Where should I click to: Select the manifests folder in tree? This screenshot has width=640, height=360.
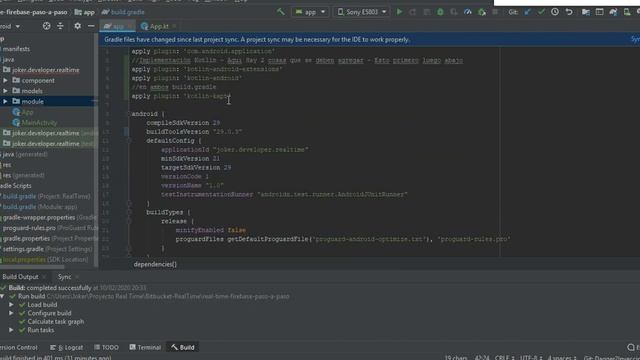(x=16, y=49)
